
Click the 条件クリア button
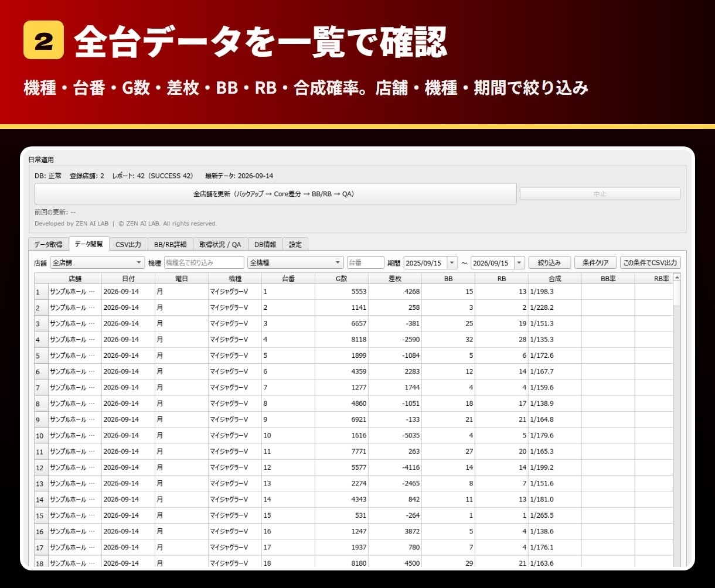595,263
